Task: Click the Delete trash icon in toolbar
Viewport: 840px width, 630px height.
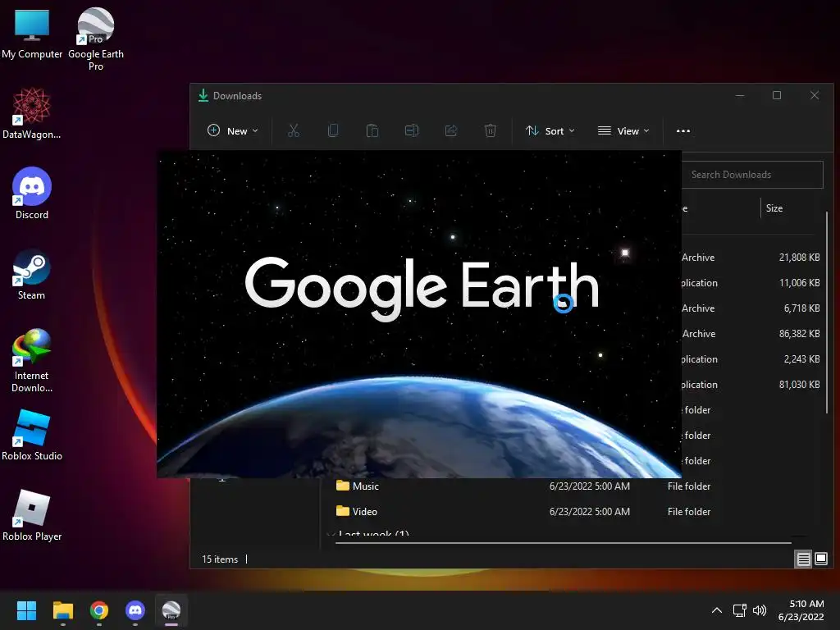Action: [491, 130]
